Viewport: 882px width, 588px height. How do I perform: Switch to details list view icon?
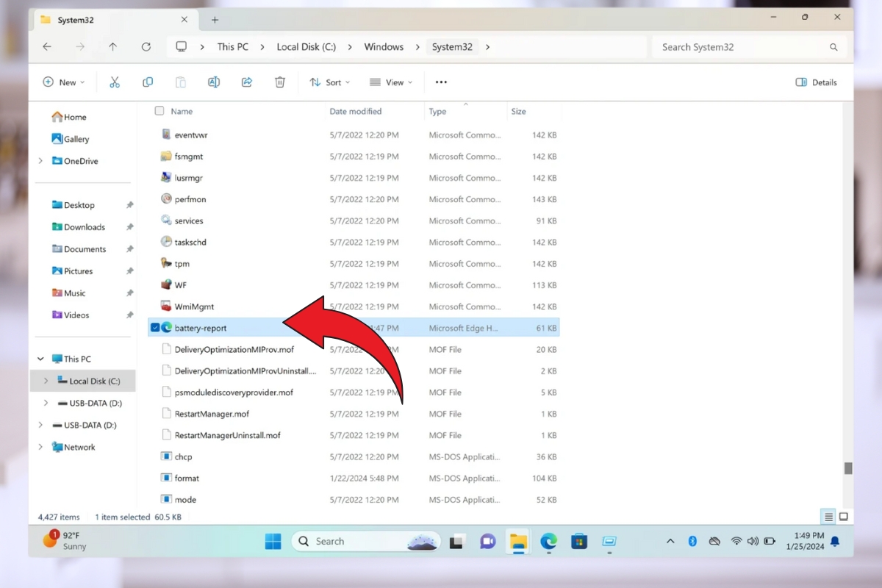tap(828, 517)
